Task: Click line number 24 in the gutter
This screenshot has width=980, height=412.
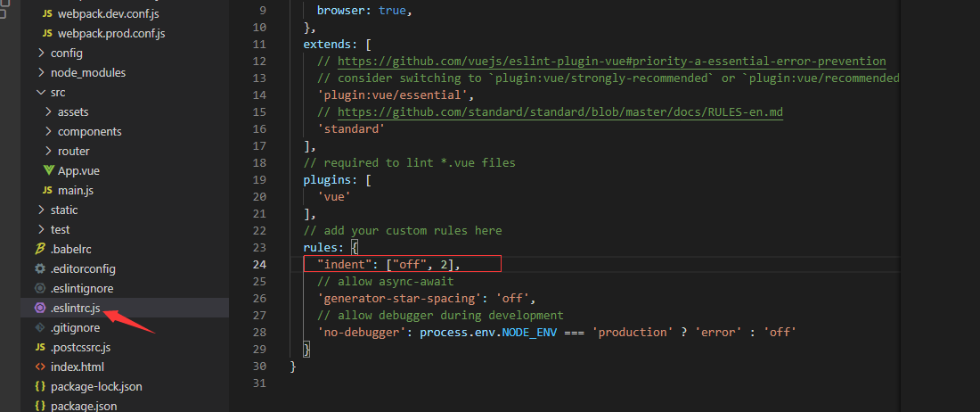Action: (259, 265)
